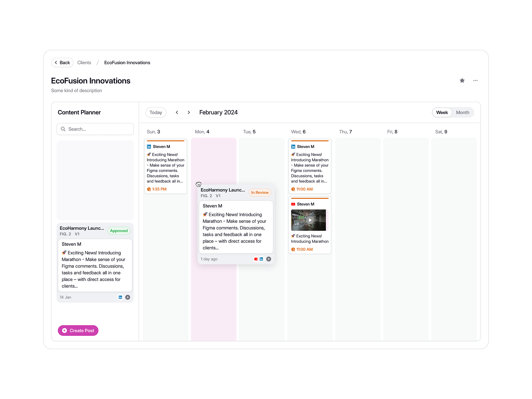
Task: Click the YouTube icon on Wednesday's video post
Action: (x=293, y=204)
